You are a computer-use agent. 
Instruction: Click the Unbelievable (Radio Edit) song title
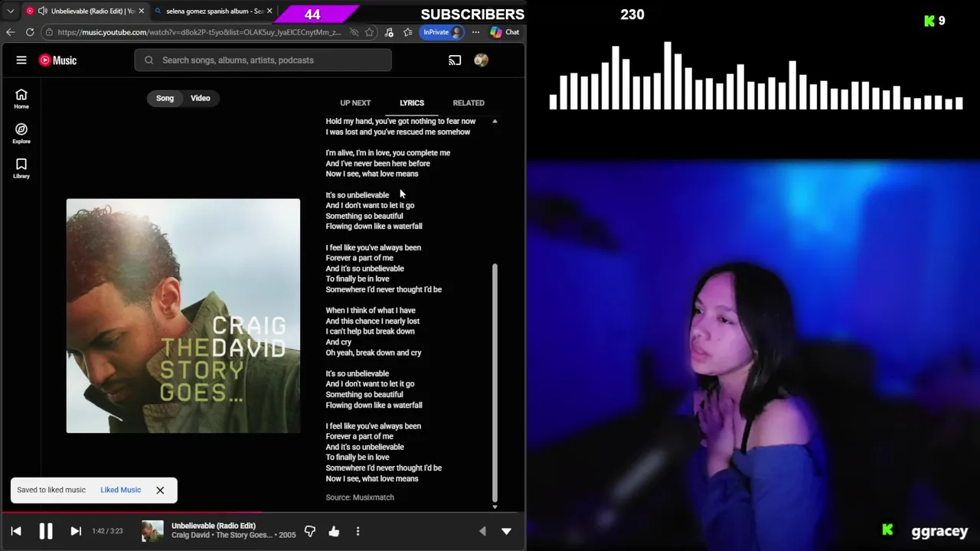[x=214, y=526]
